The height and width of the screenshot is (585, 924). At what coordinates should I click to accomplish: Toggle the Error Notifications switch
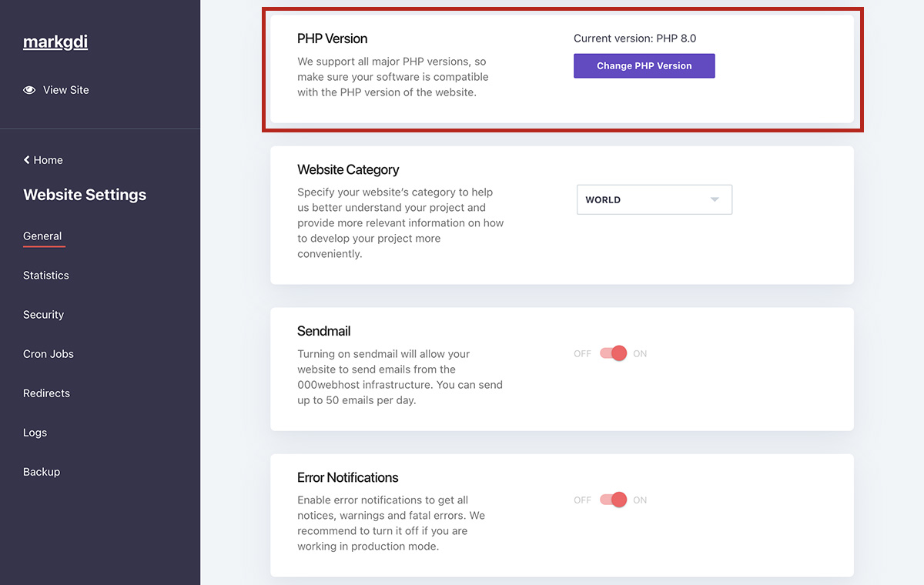(x=614, y=500)
